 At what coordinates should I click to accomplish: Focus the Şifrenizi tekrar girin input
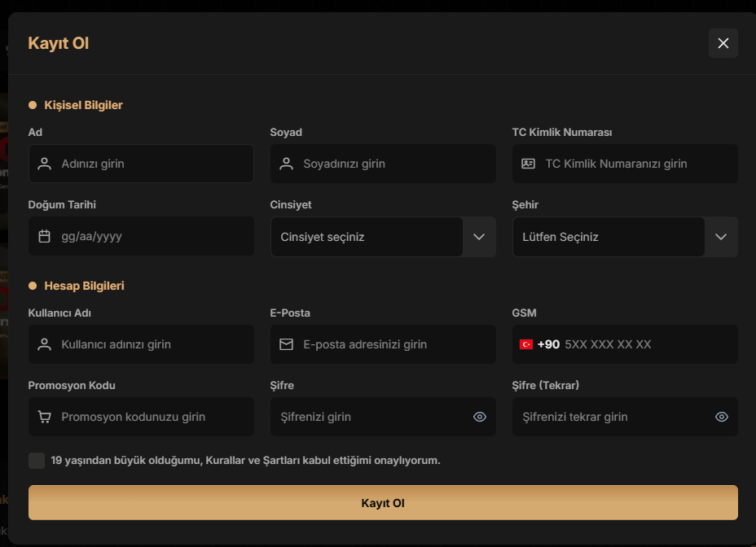625,417
